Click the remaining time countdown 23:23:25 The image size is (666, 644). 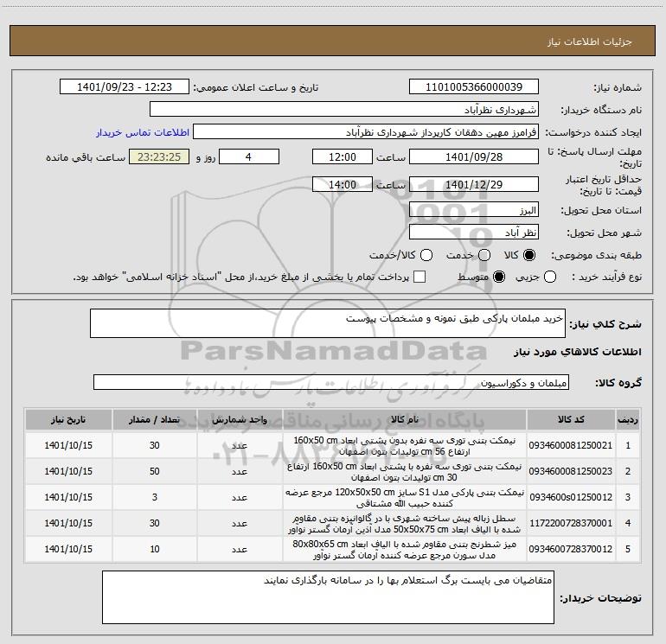pyautogui.click(x=159, y=156)
